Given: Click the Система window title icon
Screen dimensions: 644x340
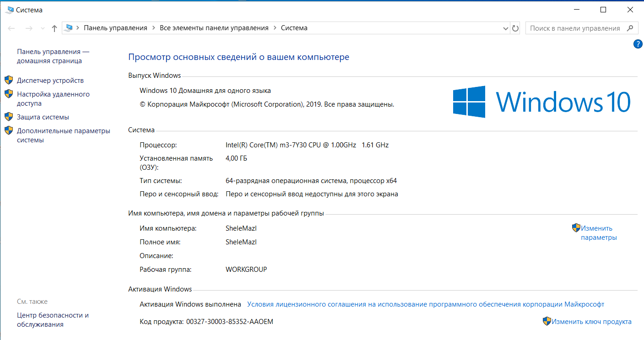Looking at the screenshot, I should [x=9, y=10].
